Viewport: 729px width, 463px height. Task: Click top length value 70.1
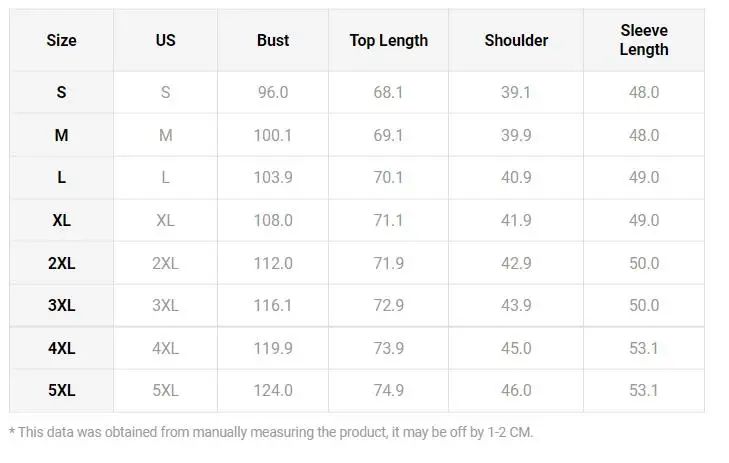[388, 178]
